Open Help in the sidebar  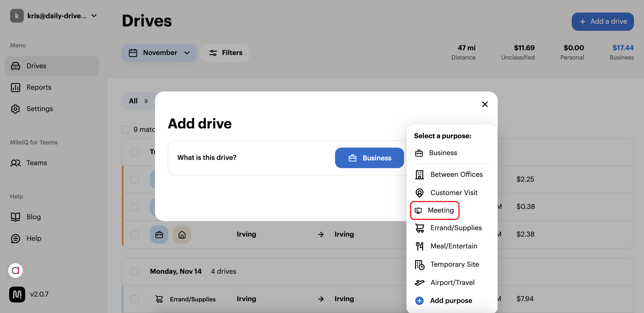[34, 238]
